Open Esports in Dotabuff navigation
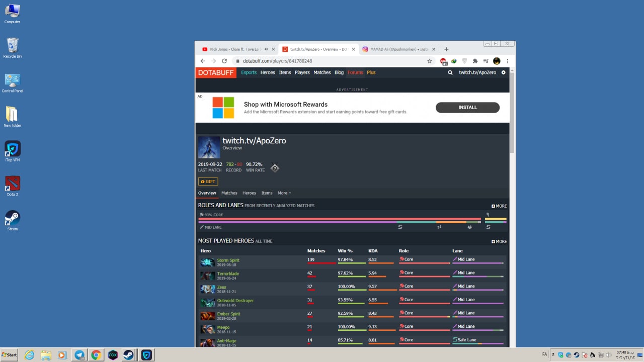 tap(249, 72)
